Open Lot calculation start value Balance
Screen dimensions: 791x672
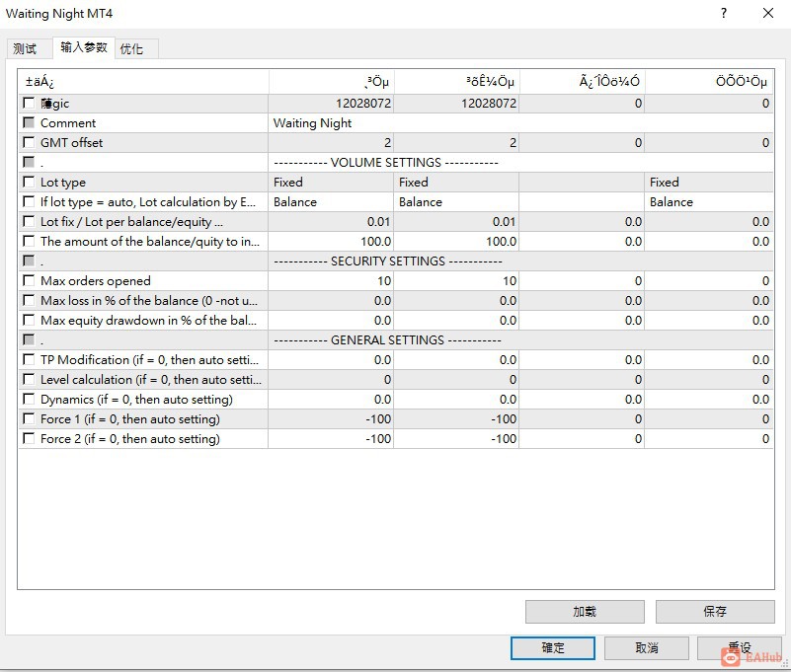tap(456, 201)
